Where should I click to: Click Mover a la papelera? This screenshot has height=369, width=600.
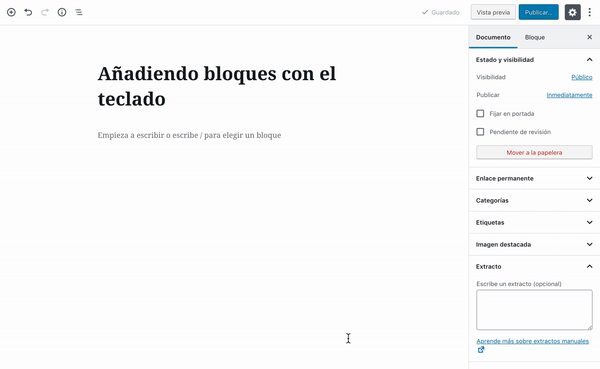pos(534,152)
